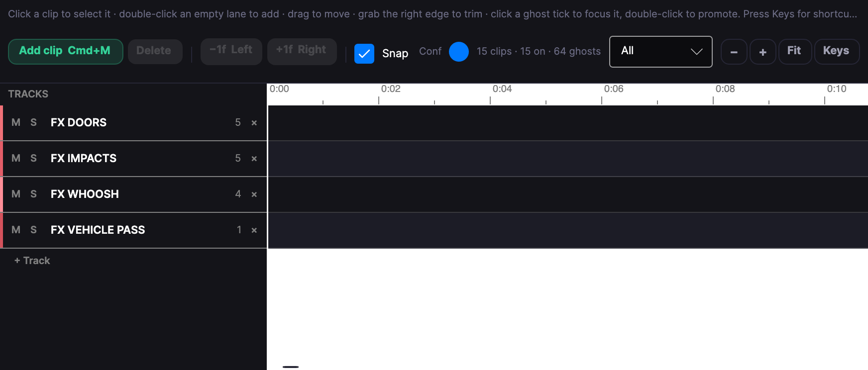Viewport: 868px width, 370px height.
Task: Mute the FX WHOOSH track
Action: [16, 194]
